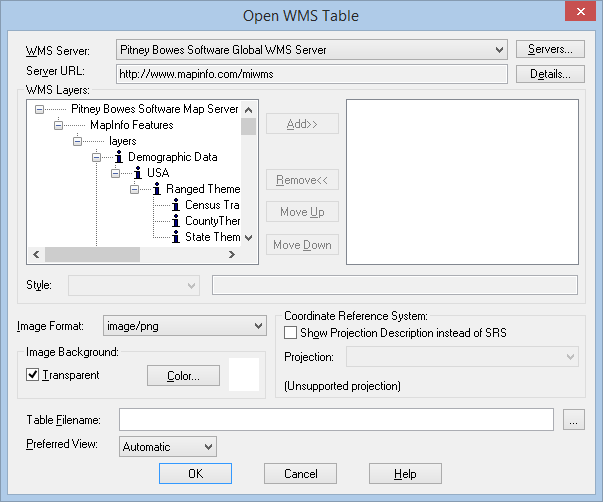Select the Census Tra layer
Screen dimensions: 603x502
212,205
